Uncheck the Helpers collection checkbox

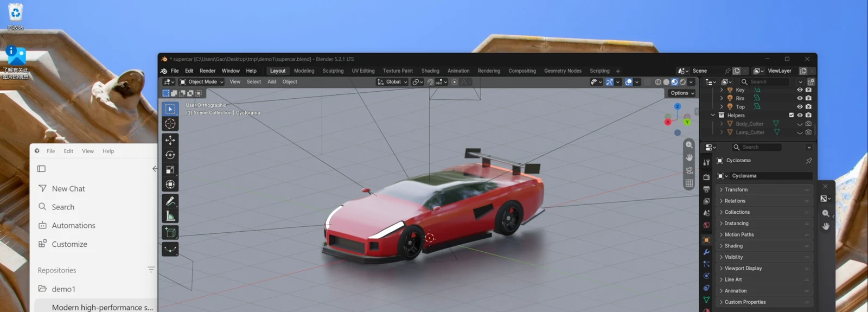791,115
